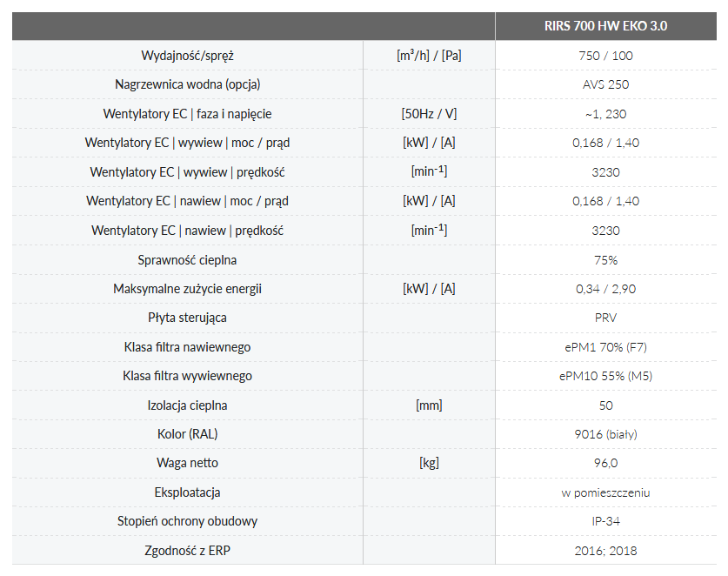Click the 0,34 / 2,90 value
728x576 pixels.
point(605,289)
